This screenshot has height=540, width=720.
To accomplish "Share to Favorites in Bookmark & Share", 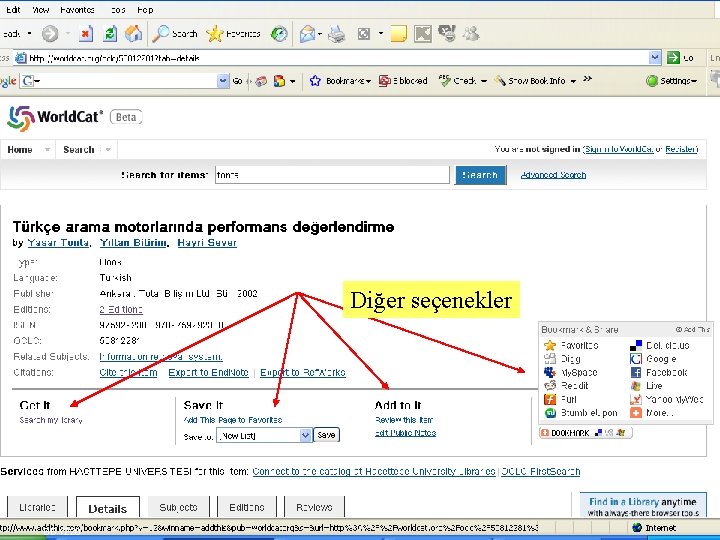I will click(571, 345).
